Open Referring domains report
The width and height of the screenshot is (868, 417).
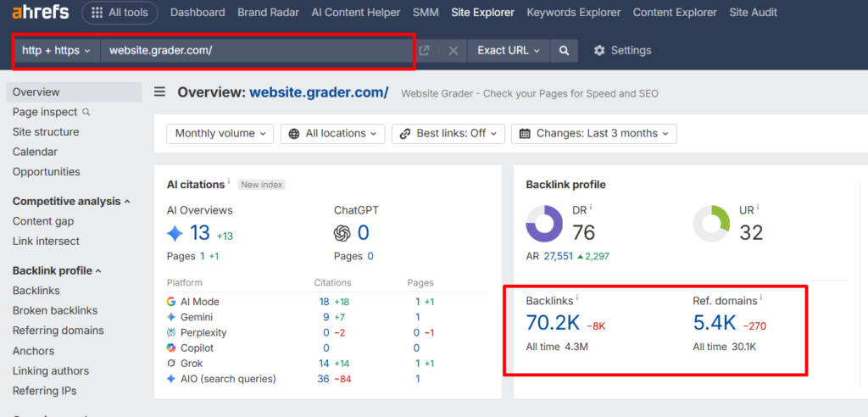(58, 331)
